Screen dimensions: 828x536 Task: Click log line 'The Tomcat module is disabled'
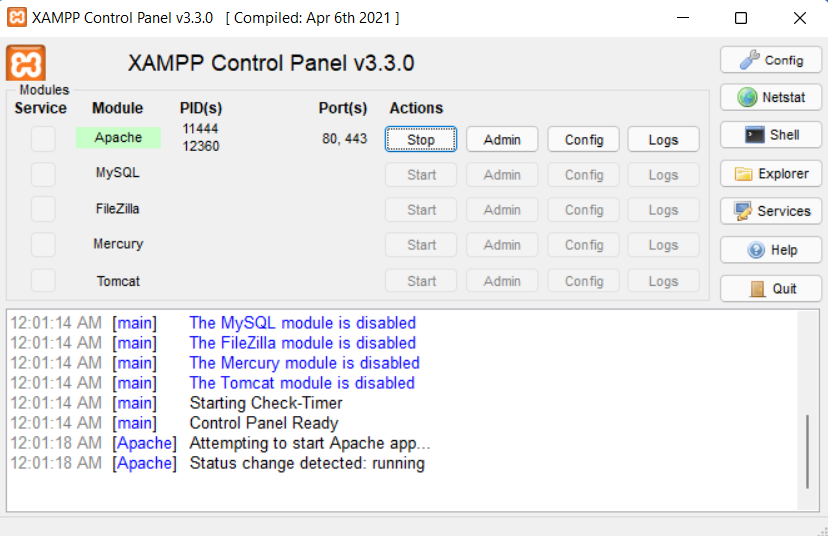(302, 383)
